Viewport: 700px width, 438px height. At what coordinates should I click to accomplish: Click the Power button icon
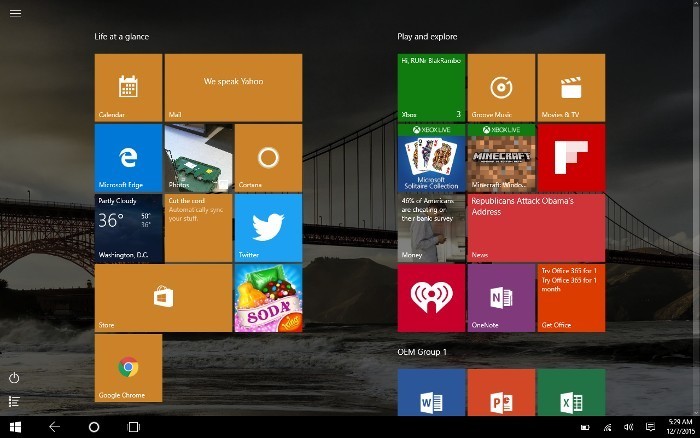coord(14,378)
